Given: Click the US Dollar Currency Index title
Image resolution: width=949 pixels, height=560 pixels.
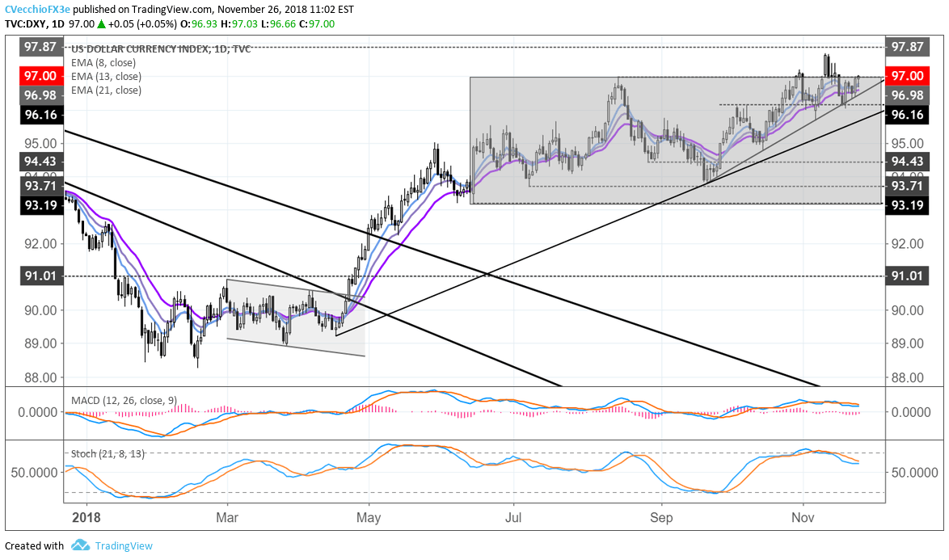Looking at the screenshot, I should [160, 49].
